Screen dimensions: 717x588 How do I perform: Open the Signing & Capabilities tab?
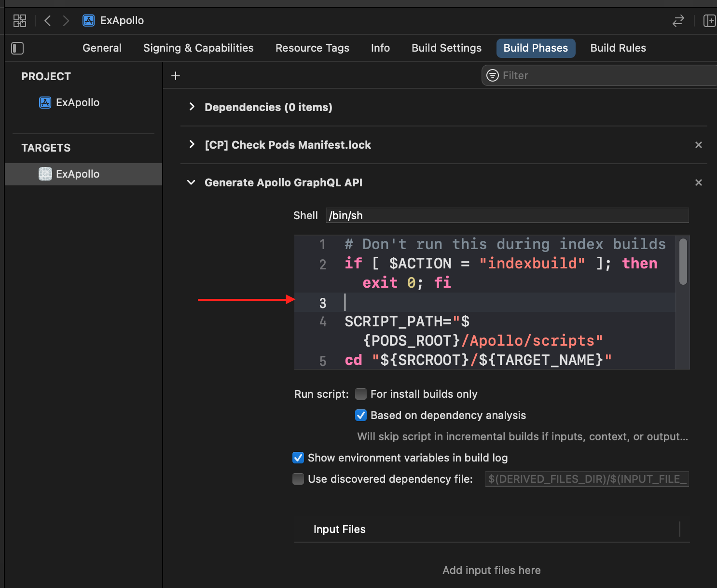198,48
